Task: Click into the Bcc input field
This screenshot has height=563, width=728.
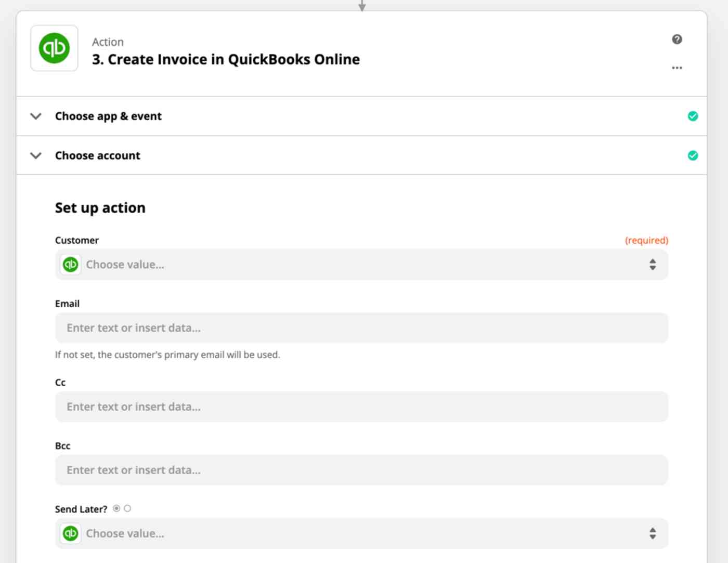Action: [x=361, y=470]
